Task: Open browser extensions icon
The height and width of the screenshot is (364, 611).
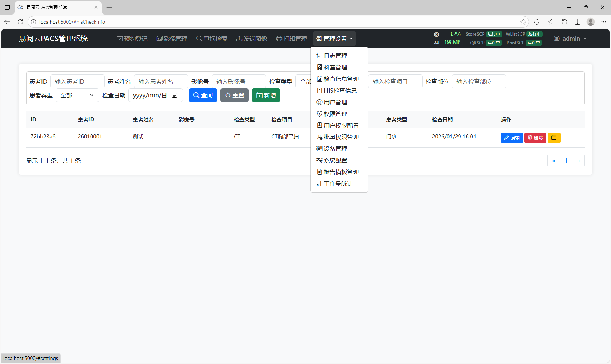Action: (x=536, y=22)
